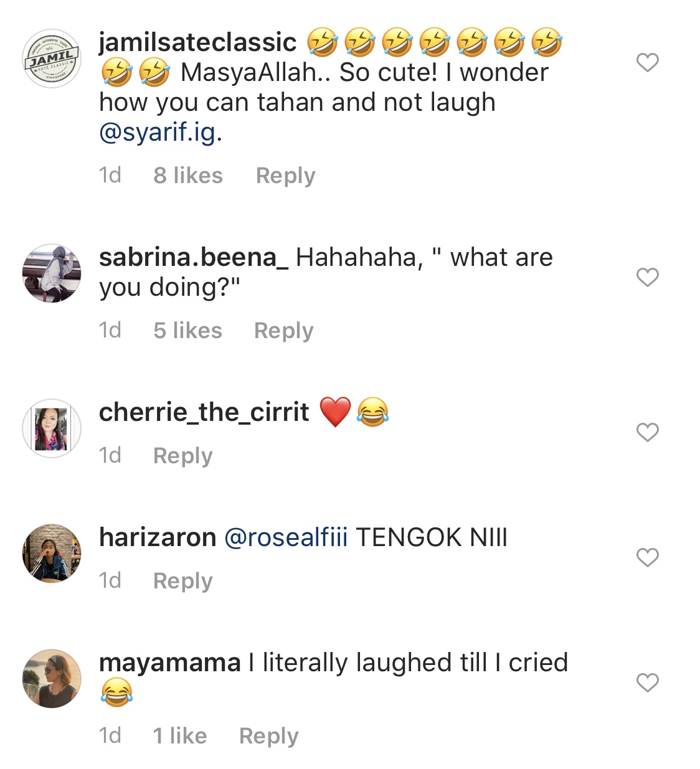Open jamilsateclassic profile picture
700x769 pixels.
[x=52, y=59]
